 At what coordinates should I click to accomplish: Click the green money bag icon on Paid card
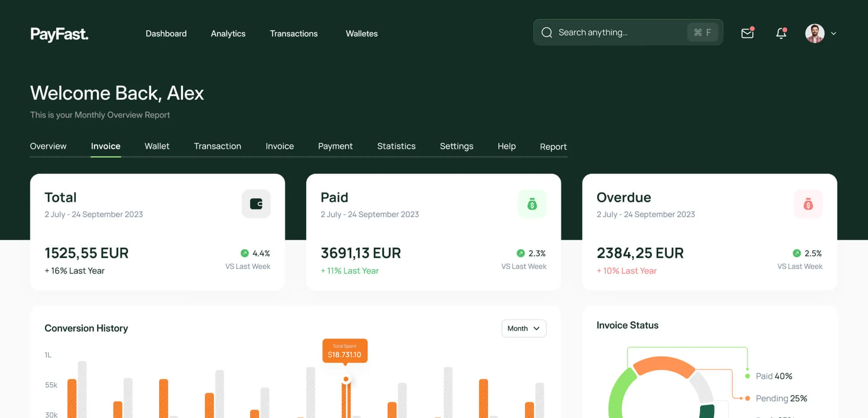[x=532, y=204]
